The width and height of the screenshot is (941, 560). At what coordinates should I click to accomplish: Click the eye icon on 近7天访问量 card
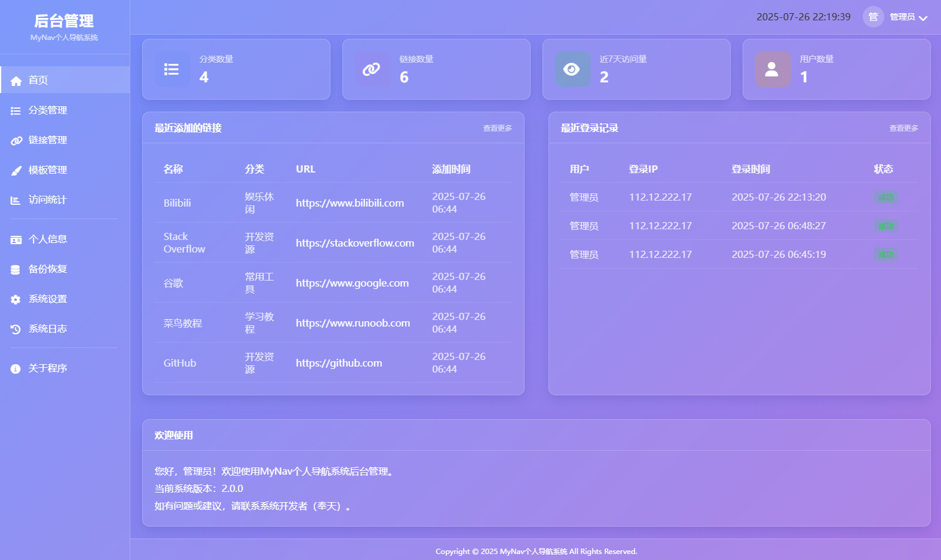click(x=572, y=69)
